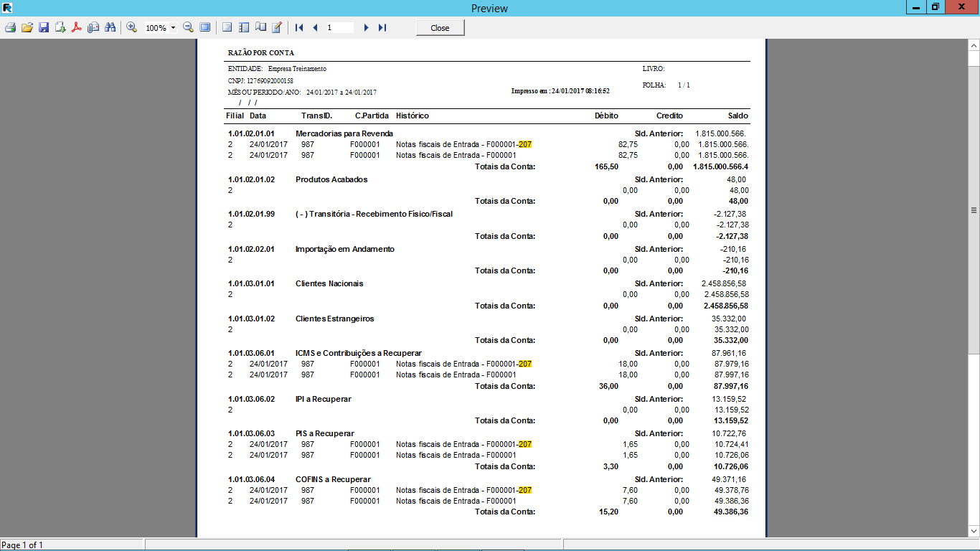Click the vertical scrollbar down arrow
Viewport: 980px width, 551px height.
[x=974, y=532]
